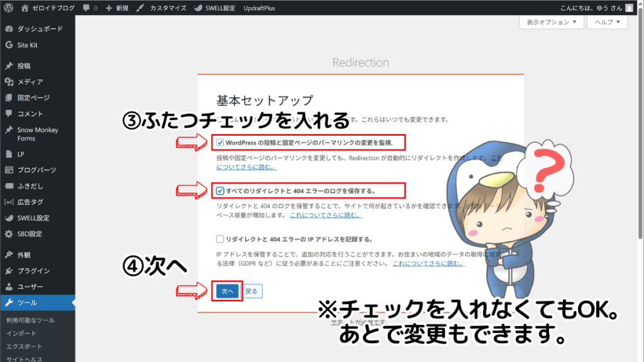The height and width of the screenshot is (362, 644).
Task: Click the plus icon for 新規
Action: 109,8
